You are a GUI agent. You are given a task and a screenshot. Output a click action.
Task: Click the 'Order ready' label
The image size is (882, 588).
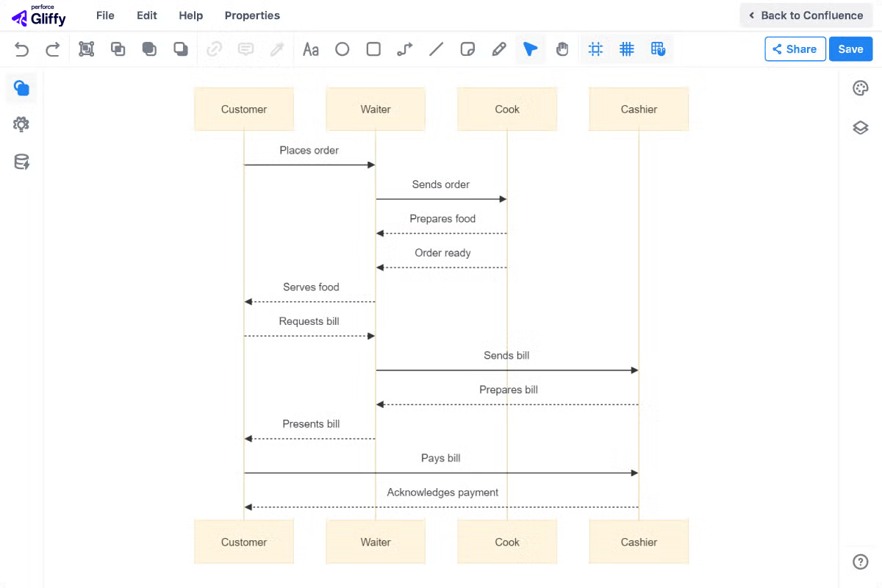pos(442,253)
